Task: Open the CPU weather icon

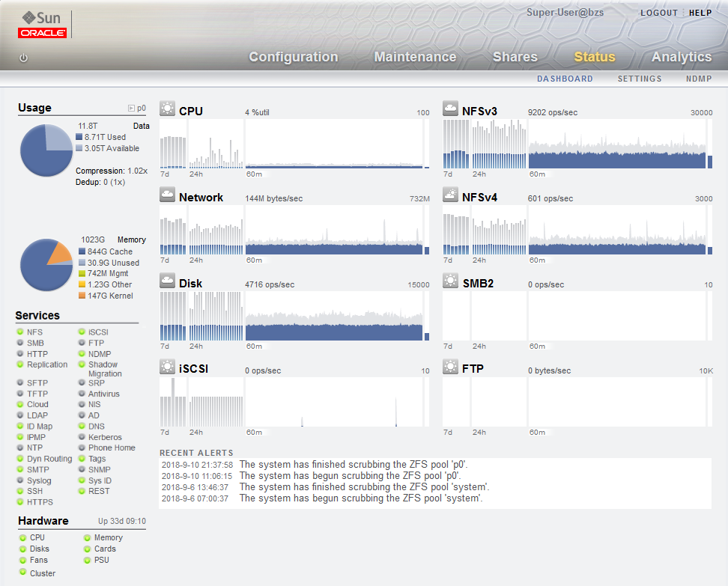Action: coord(167,108)
